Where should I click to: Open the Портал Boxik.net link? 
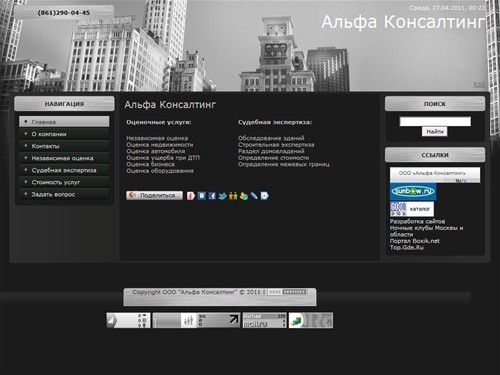415,241
